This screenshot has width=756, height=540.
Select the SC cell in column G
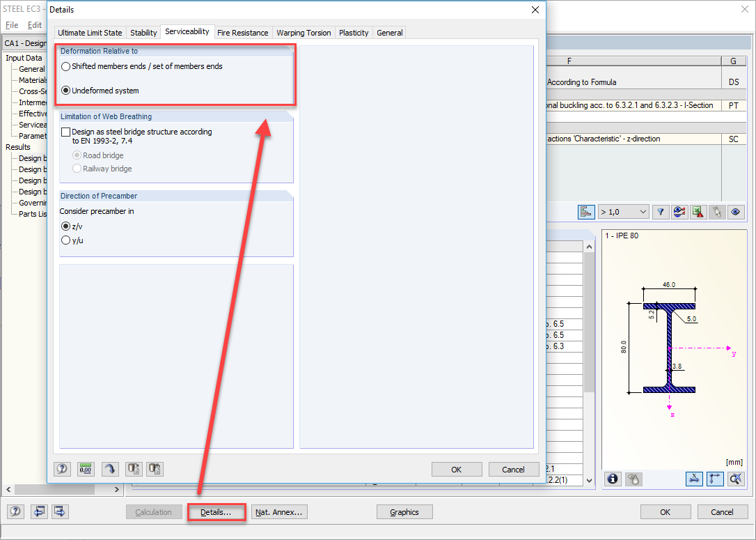(734, 139)
